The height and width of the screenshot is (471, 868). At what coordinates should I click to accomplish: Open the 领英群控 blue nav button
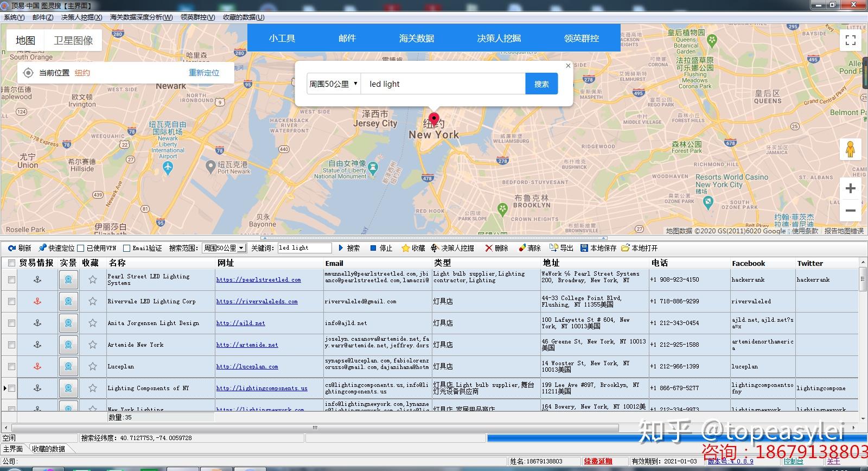click(582, 38)
